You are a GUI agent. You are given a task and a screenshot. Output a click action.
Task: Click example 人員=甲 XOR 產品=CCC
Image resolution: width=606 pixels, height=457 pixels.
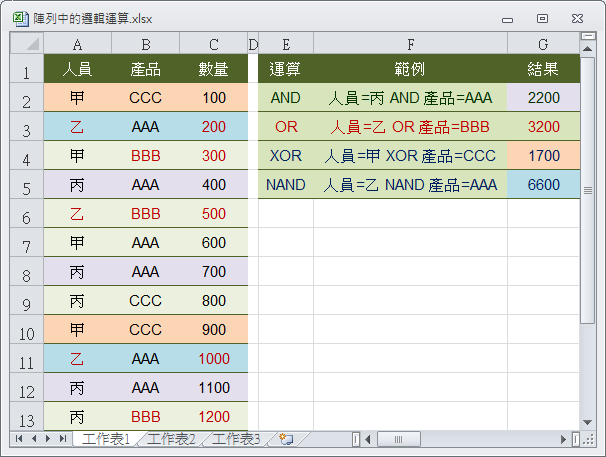(410, 155)
